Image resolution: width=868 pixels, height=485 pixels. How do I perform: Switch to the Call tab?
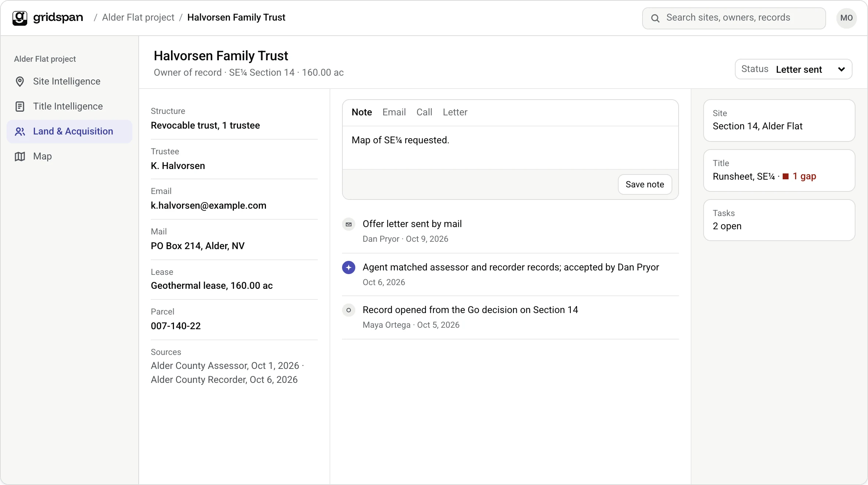[x=424, y=112]
